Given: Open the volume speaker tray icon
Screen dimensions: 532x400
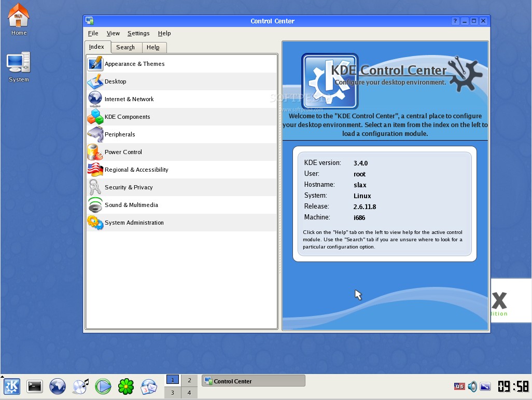Looking at the screenshot, I should [472, 386].
